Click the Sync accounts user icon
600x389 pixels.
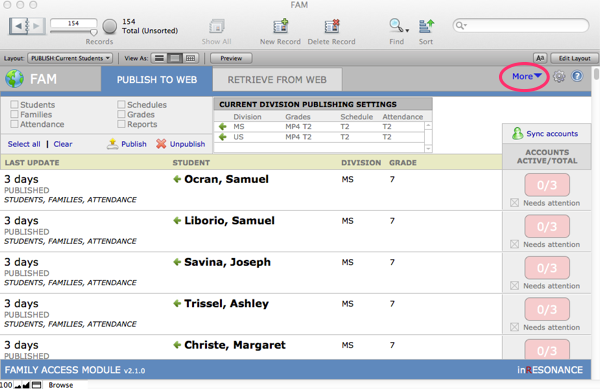[x=517, y=133]
